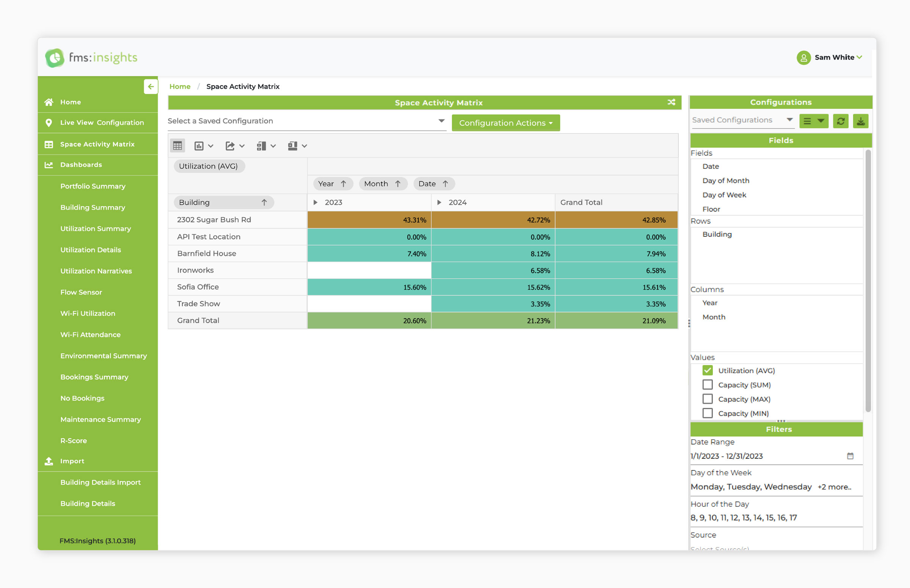Click the Barnfield House row header
Image resolution: width=910 pixels, height=588 pixels.
point(237,254)
